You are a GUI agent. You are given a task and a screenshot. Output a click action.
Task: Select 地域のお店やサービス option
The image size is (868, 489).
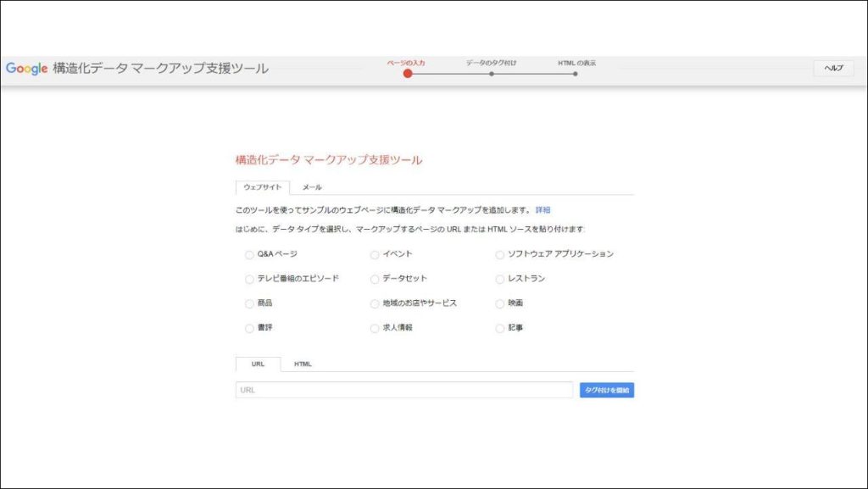[375, 303]
